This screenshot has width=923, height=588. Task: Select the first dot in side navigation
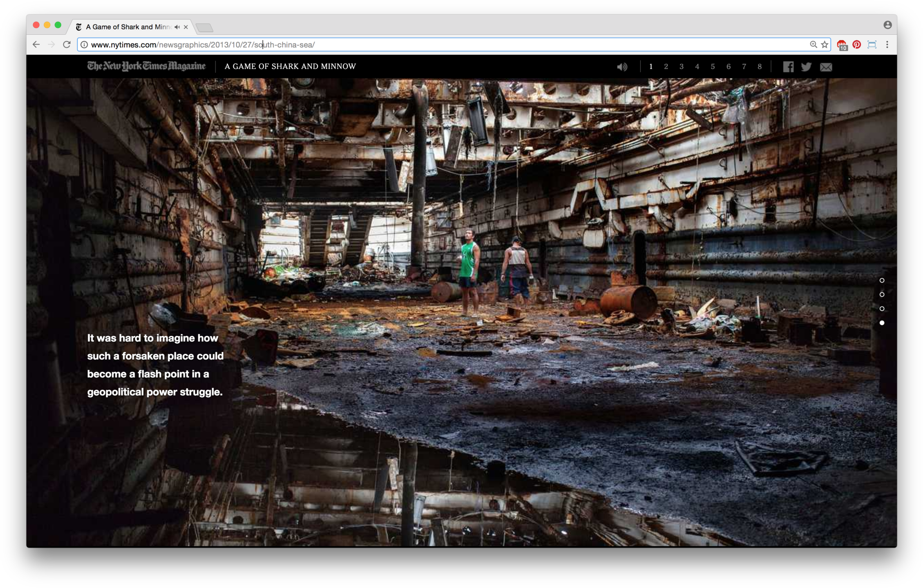click(881, 280)
